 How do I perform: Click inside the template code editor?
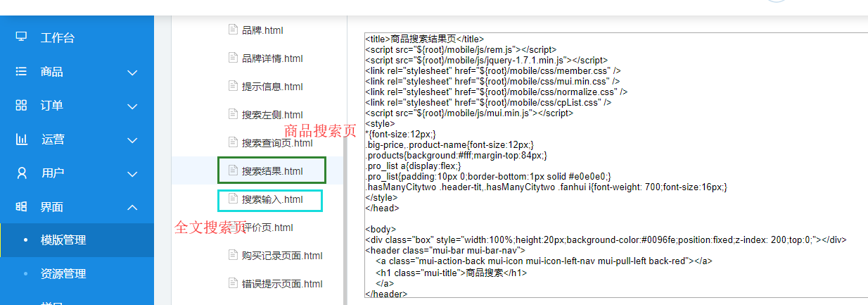615,165
